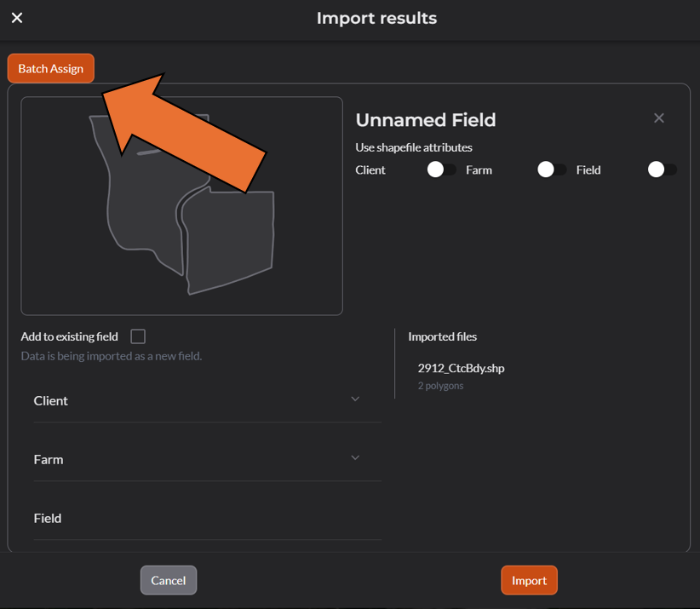Screen dimensions: 700x609
Task: Click into the Field name input
Action: pos(208,519)
